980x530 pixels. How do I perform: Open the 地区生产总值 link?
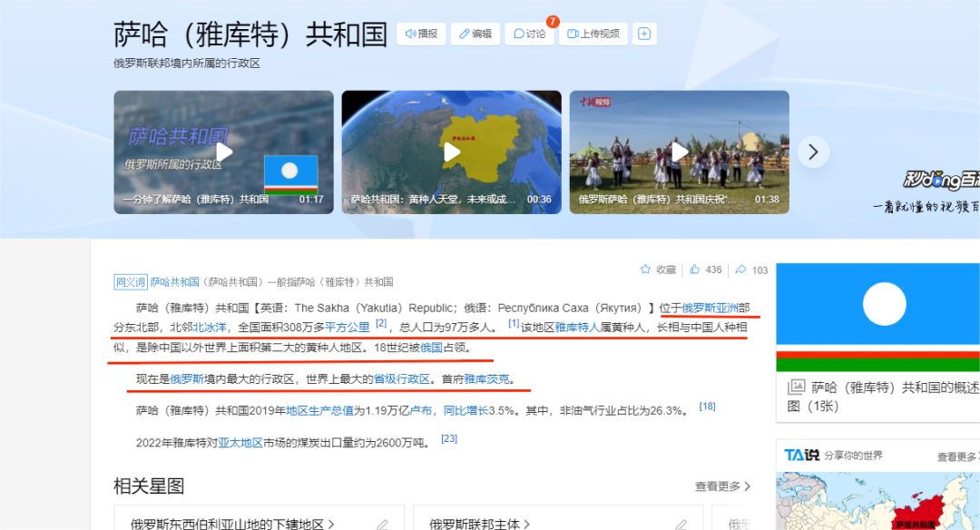tap(320, 410)
